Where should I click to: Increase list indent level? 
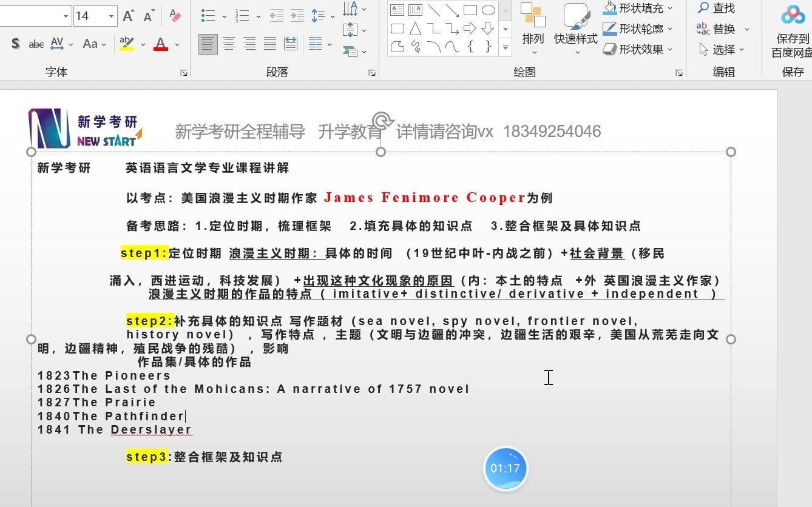click(x=297, y=16)
